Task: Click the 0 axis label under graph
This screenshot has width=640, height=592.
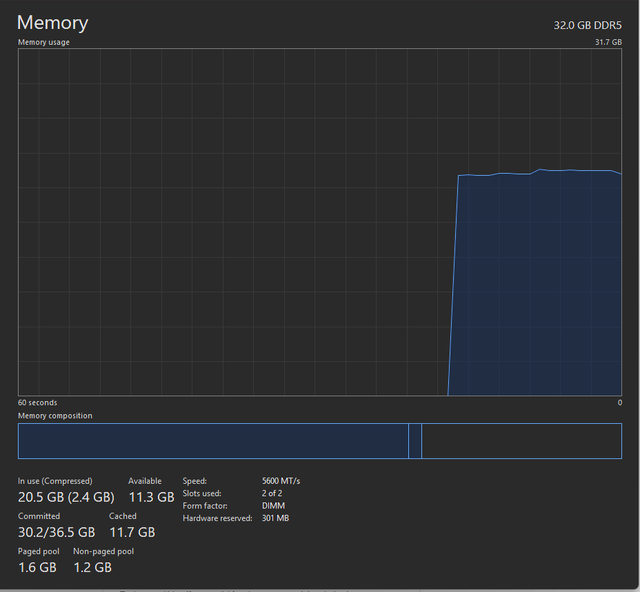Action: click(x=620, y=403)
